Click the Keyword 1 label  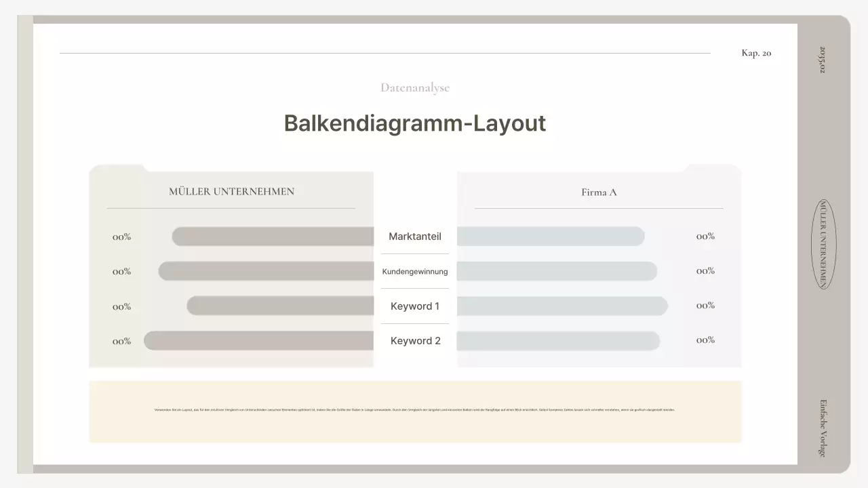(x=415, y=306)
